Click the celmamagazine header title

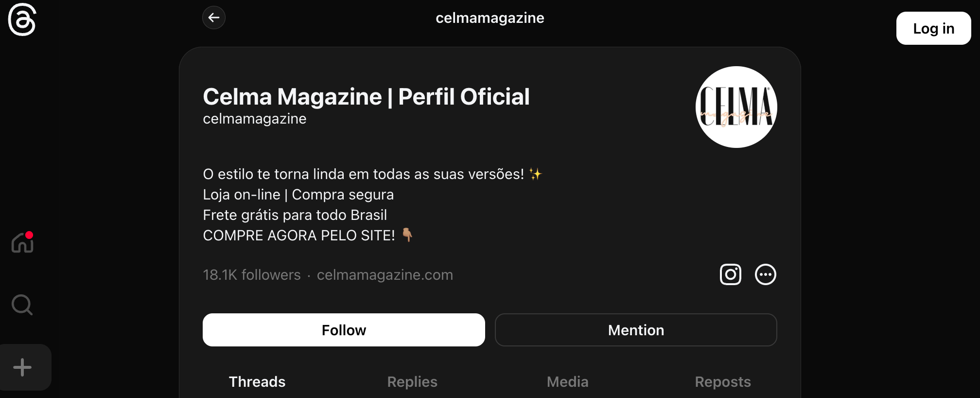[490, 18]
